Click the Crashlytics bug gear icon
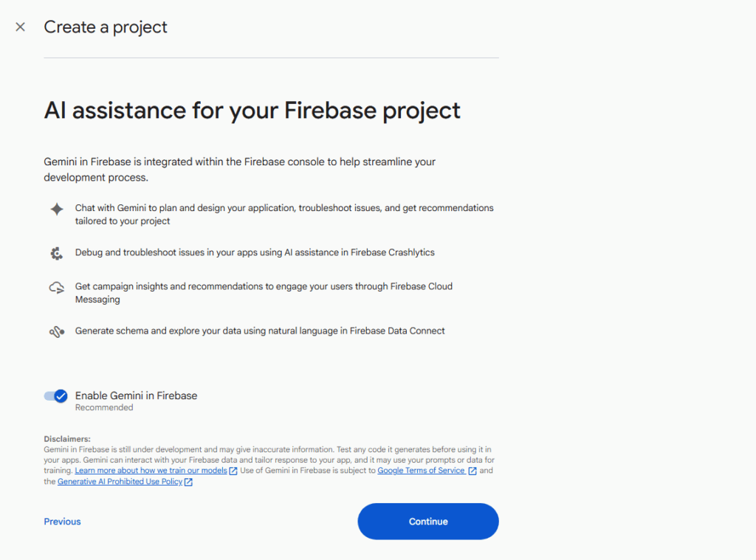This screenshot has width=756, height=560. pyautogui.click(x=57, y=253)
